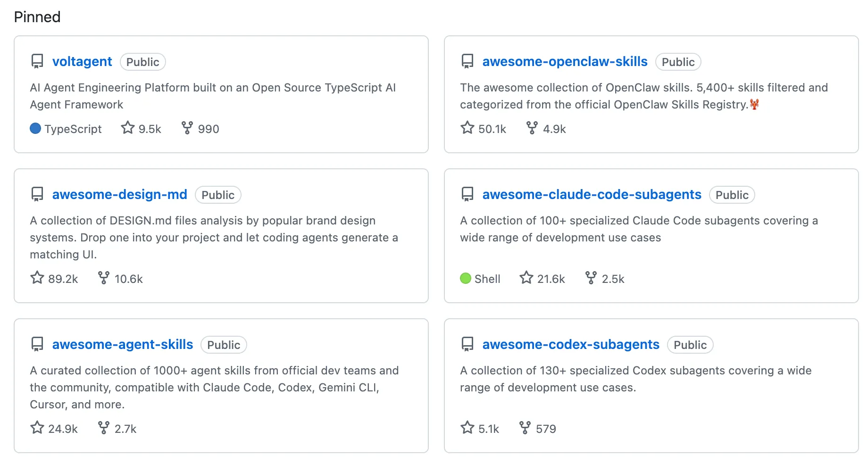Click the "TypeScript" language label on voltagent
The height and width of the screenshot is (464, 868).
[x=73, y=129]
